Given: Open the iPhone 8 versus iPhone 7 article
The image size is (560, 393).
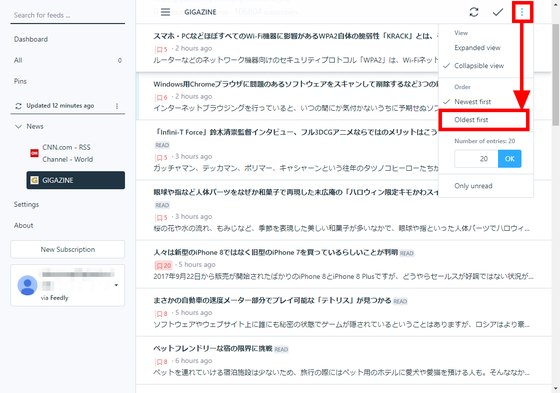Looking at the screenshot, I should click(x=276, y=252).
